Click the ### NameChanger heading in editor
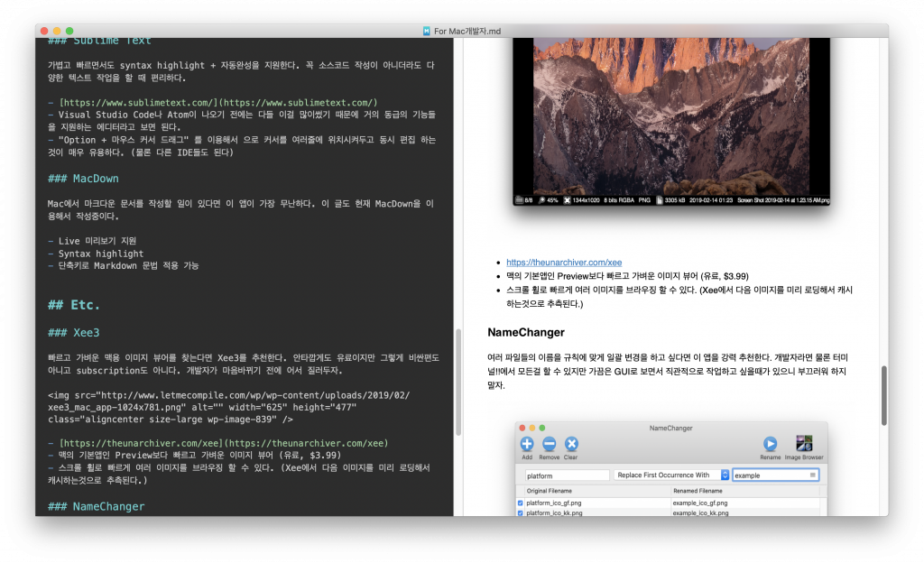924x563 pixels. point(96,506)
